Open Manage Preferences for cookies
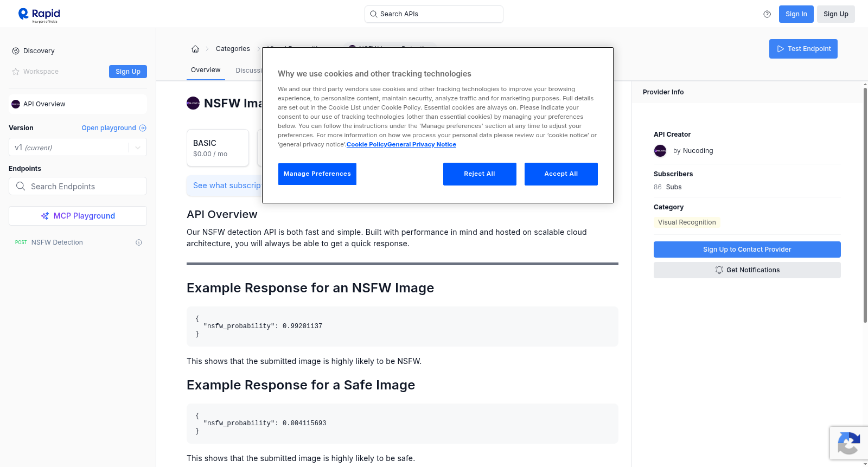This screenshot has width=868, height=467. (x=317, y=174)
